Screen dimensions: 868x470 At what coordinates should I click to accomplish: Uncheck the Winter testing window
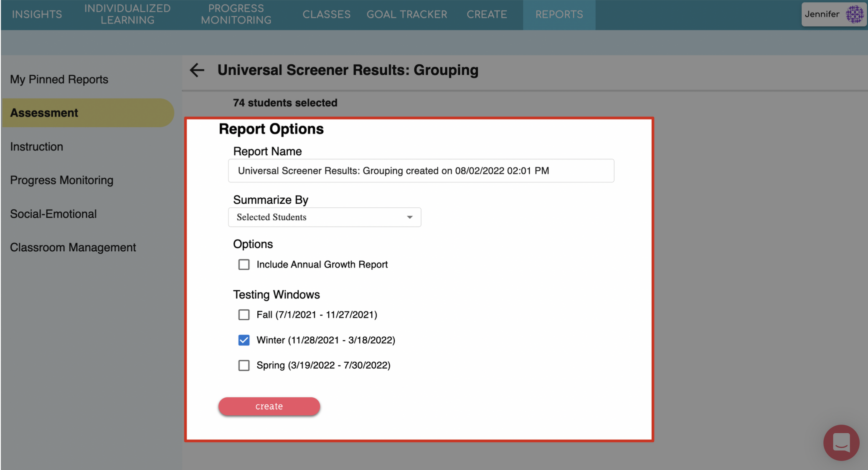click(x=244, y=340)
